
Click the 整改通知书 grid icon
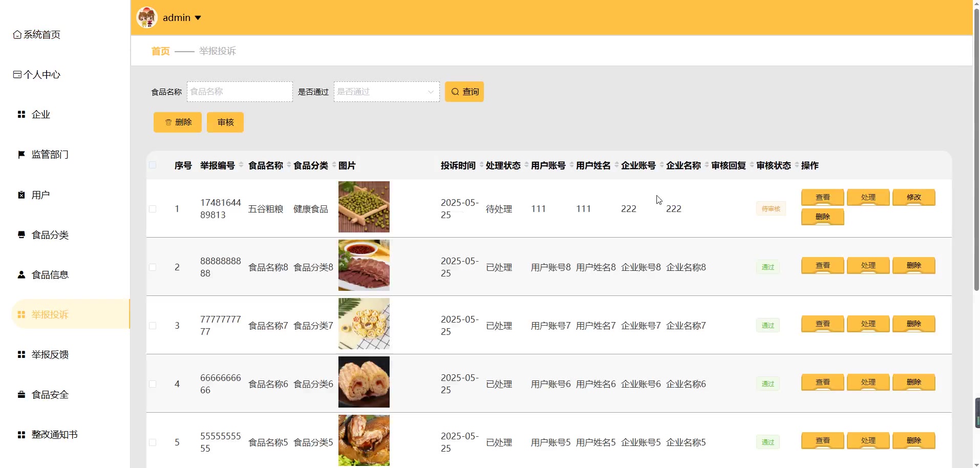22,435
